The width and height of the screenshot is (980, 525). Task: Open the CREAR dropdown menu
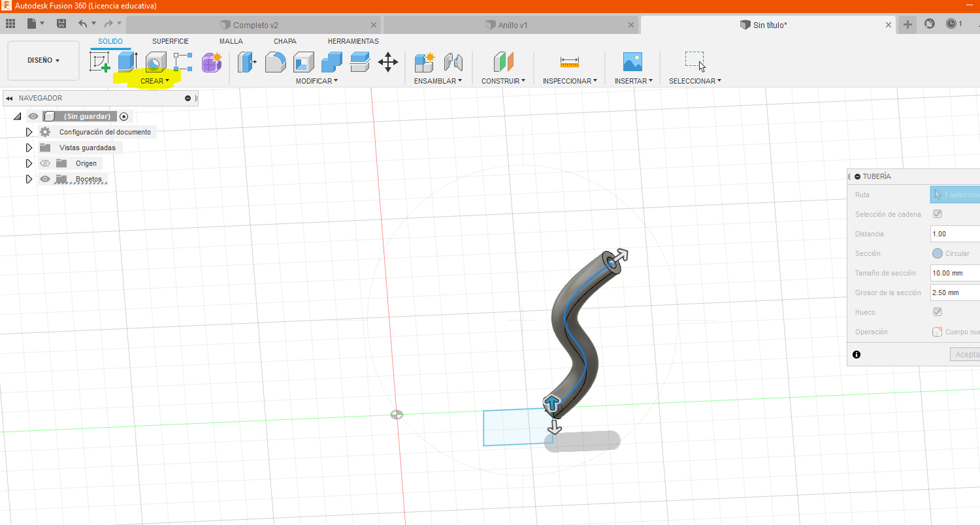(x=155, y=81)
